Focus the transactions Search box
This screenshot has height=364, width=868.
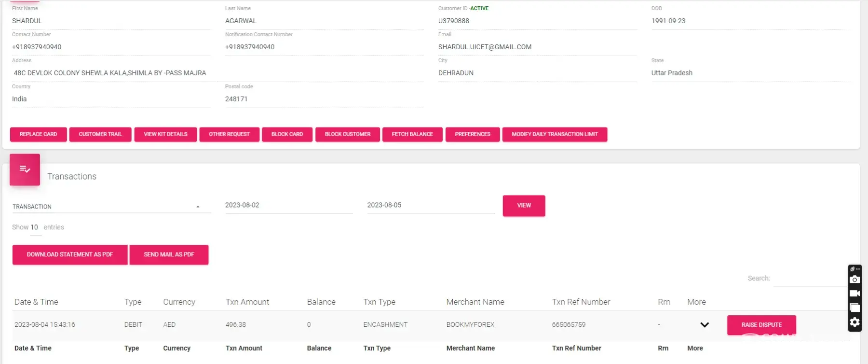pos(810,279)
